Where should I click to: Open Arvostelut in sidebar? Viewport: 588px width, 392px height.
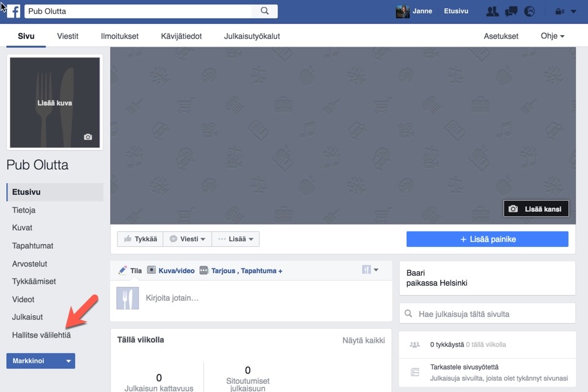29,263
